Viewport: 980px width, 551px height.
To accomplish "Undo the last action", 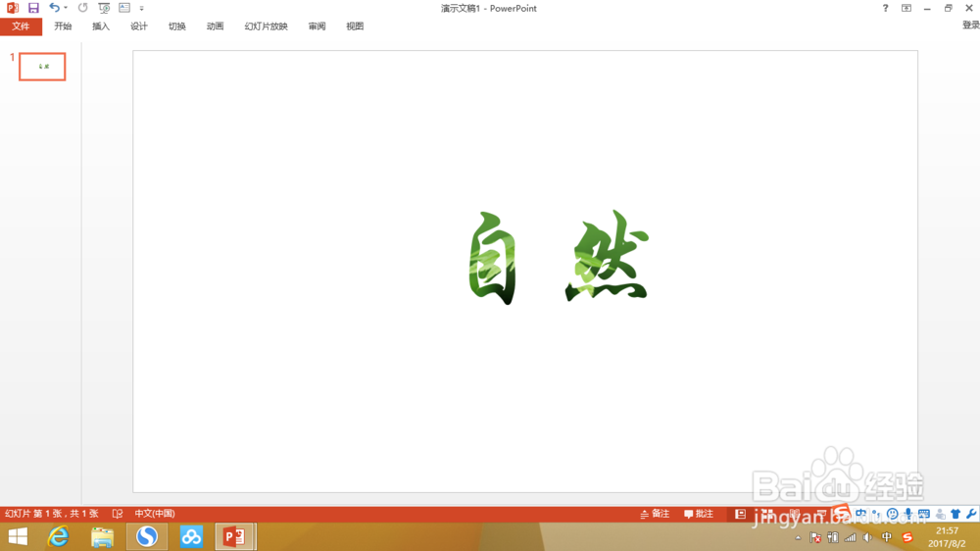I will [54, 8].
